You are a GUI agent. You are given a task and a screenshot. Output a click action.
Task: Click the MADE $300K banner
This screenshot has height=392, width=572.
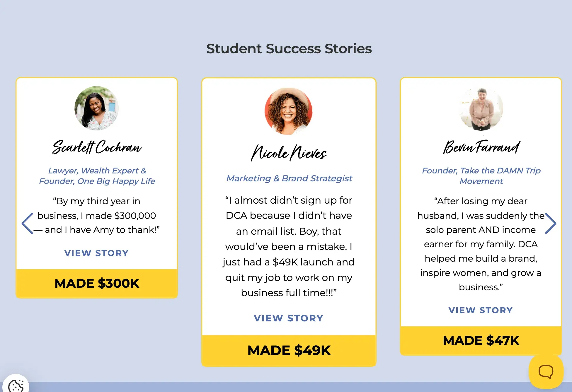[x=97, y=283]
